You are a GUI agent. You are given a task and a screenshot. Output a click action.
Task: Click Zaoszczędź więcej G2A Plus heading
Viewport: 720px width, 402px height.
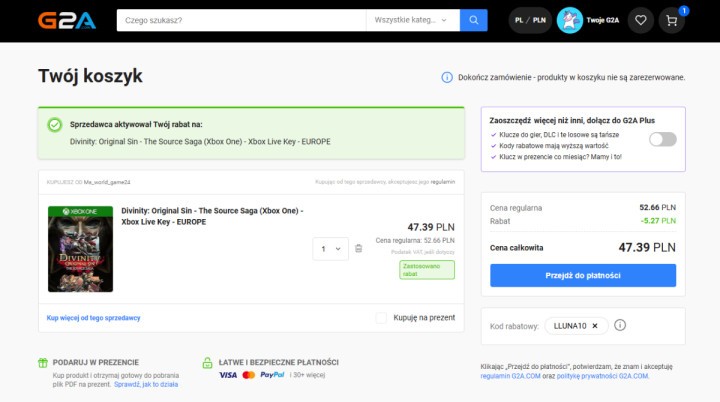click(x=572, y=120)
